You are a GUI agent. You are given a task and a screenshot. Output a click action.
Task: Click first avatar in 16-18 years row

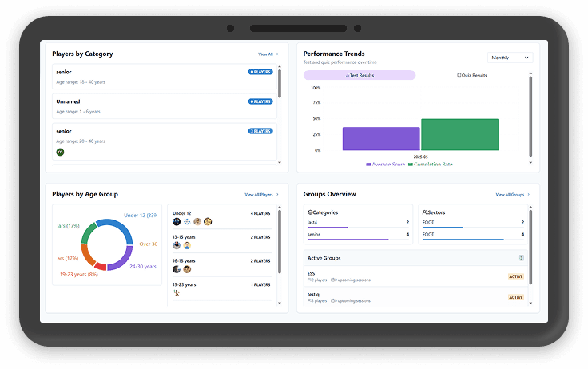pos(177,269)
